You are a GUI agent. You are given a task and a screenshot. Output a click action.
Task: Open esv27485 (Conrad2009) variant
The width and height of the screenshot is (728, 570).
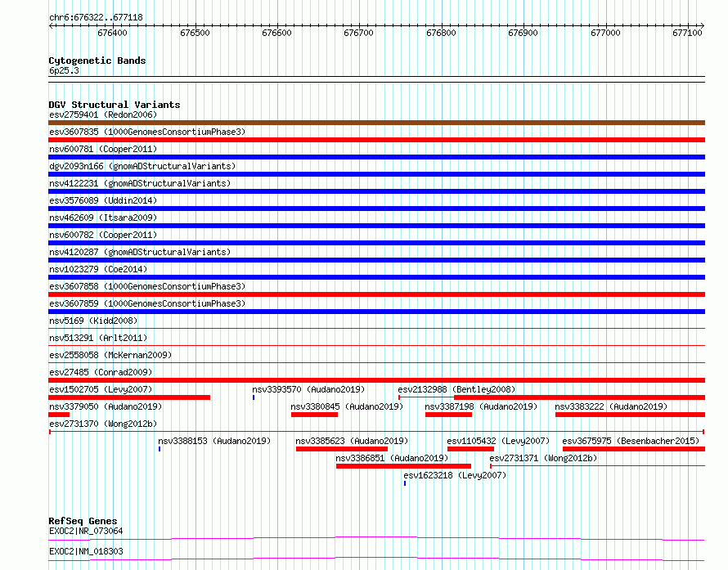(101, 372)
